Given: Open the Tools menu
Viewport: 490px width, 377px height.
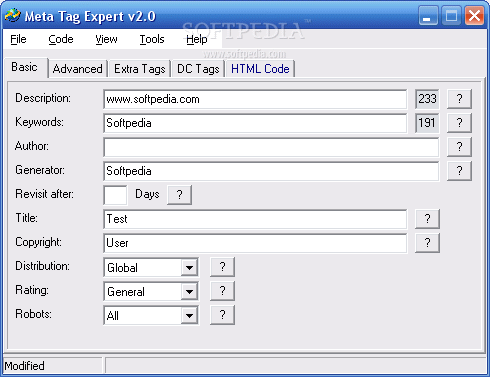Looking at the screenshot, I should click(152, 39).
